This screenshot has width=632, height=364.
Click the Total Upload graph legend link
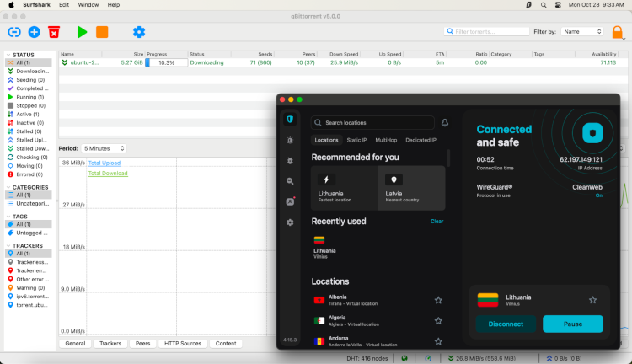click(104, 163)
